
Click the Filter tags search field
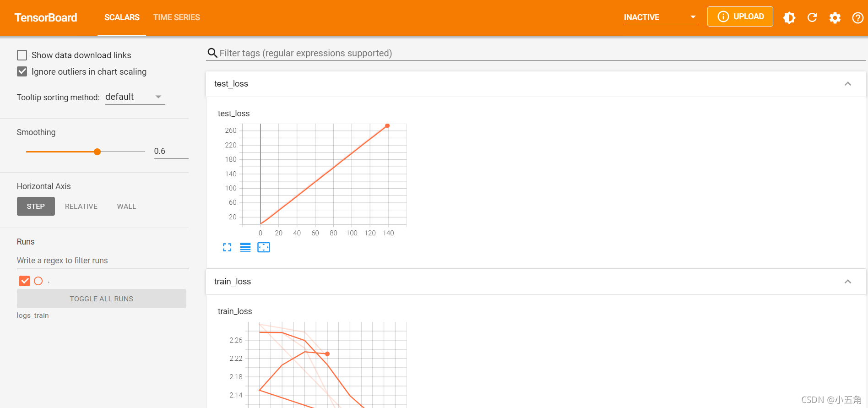[536, 53]
